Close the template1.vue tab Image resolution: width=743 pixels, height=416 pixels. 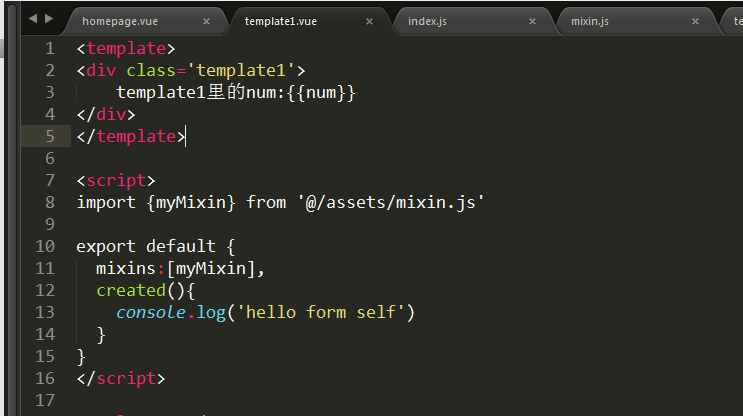click(370, 21)
